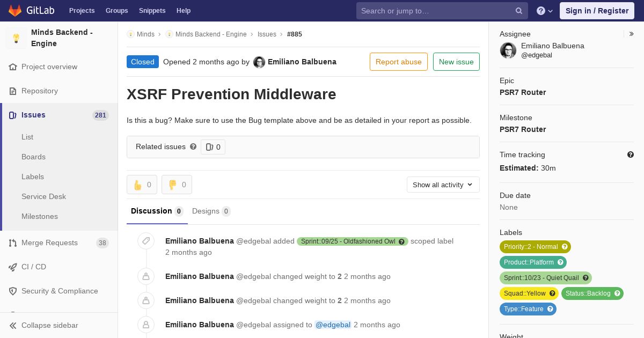Open the Help question-mark menu
Screen dimensions: 644x338
(x=545, y=11)
